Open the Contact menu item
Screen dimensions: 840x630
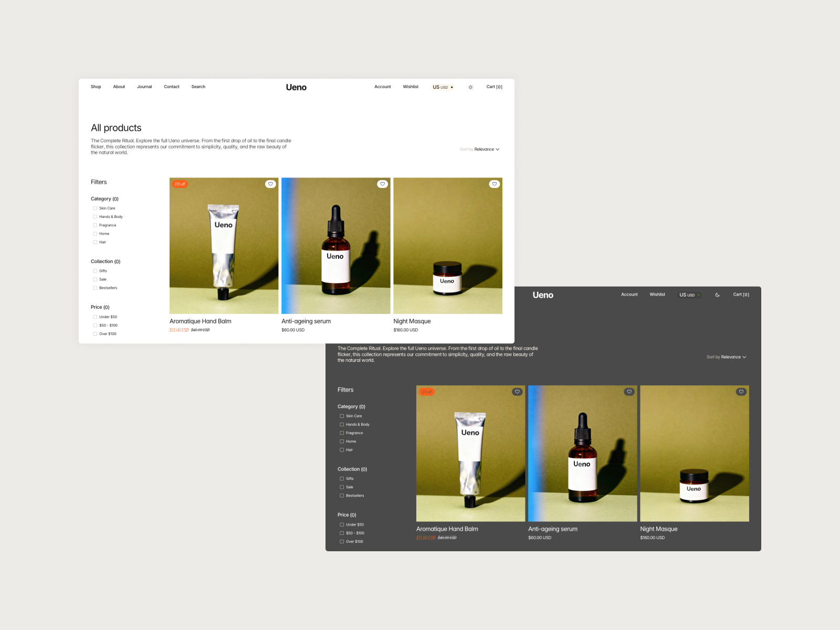(x=172, y=87)
